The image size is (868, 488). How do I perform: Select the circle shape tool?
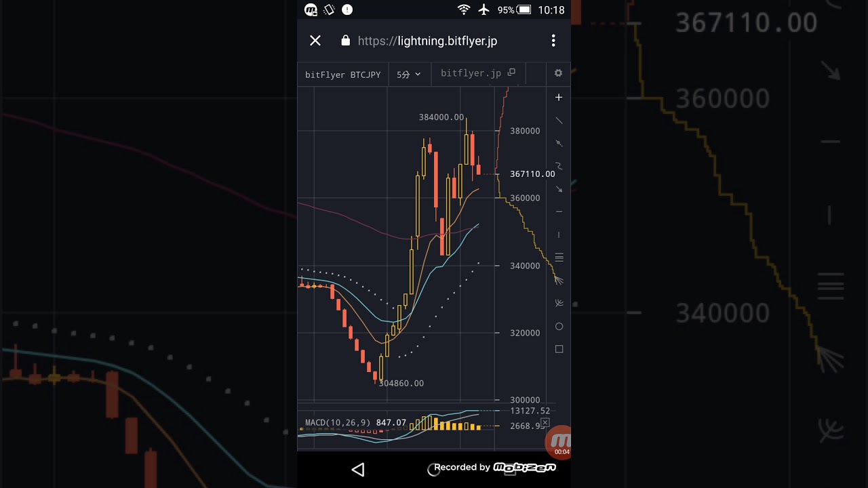point(559,327)
